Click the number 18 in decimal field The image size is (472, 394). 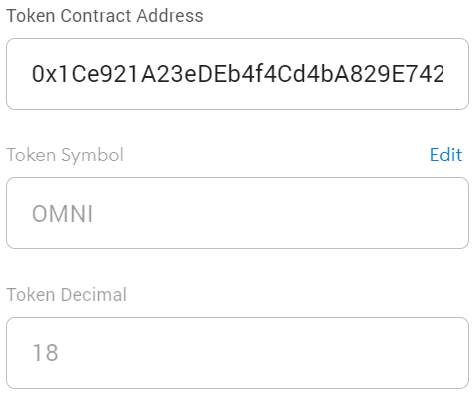point(45,353)
